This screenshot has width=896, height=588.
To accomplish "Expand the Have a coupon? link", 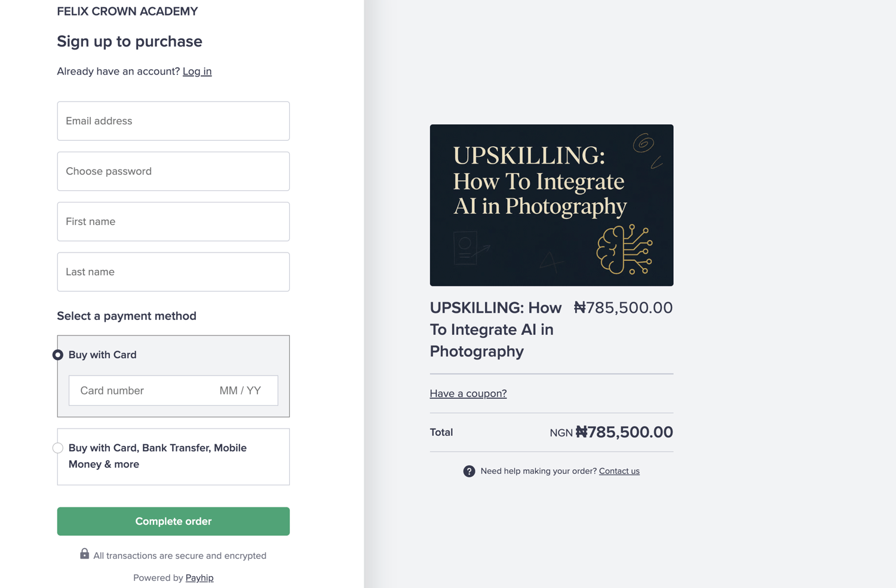I will tap(468, 393).
